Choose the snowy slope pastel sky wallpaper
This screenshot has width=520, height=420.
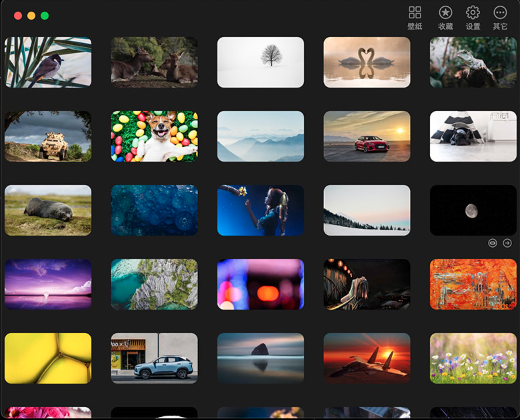click(x=367, y=210)
